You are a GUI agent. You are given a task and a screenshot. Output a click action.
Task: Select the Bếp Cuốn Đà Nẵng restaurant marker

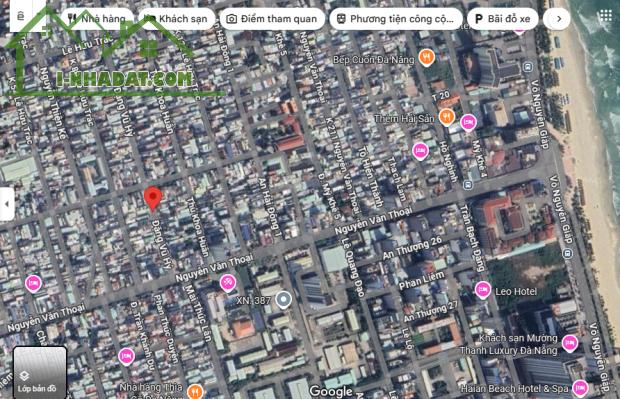pos(426,58)
